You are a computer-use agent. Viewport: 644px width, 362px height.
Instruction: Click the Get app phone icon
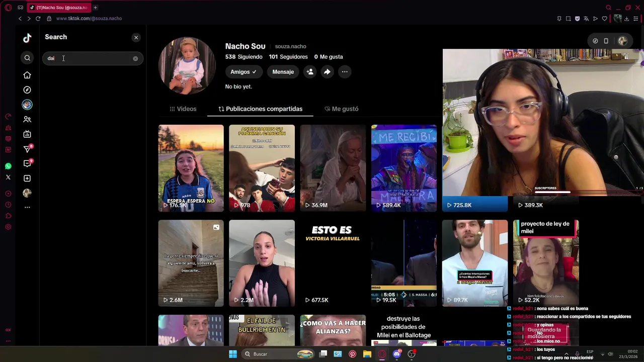pos(606,41)
